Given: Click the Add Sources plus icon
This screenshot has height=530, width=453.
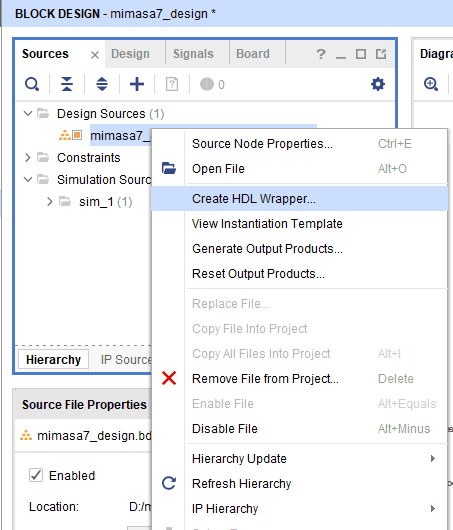Looking at the screenshot, I should coord(137,84).
